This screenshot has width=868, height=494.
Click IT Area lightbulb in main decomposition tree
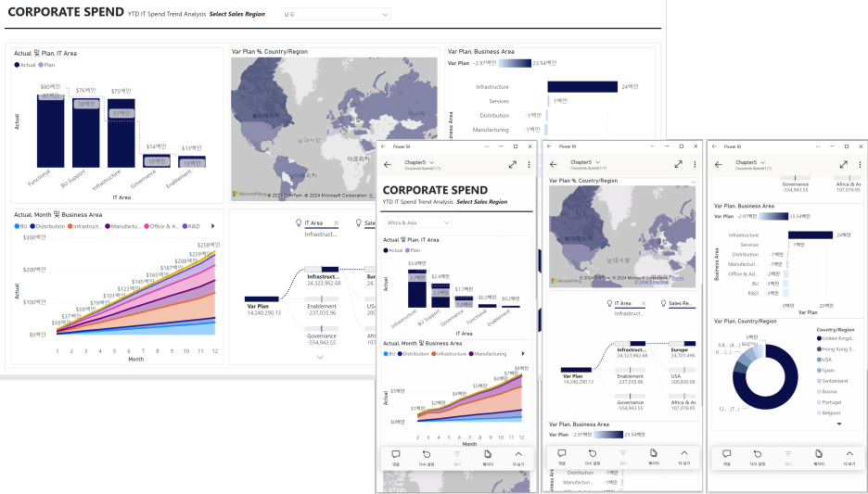click(x=299, y=222)
